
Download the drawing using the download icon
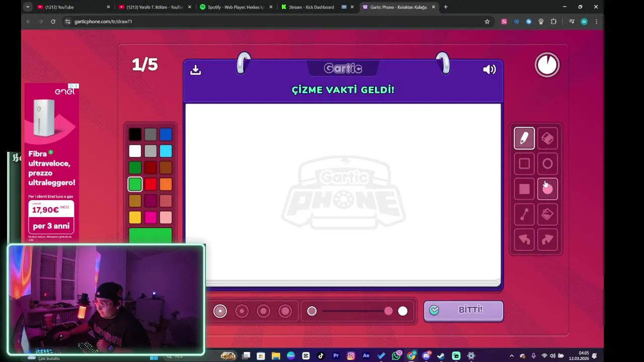pyautogui.click(x=196, y=70)
